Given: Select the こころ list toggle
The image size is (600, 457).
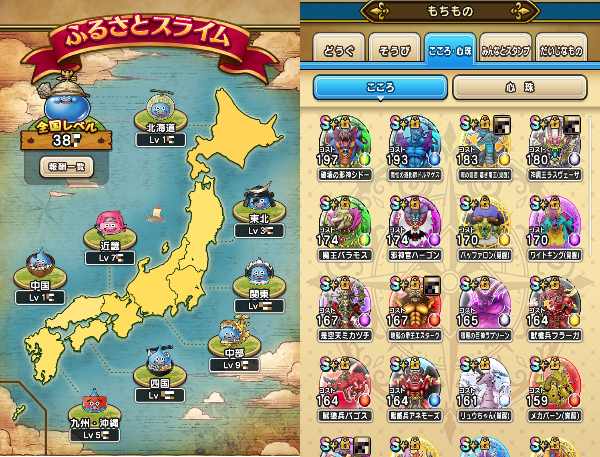Looking at the screenshot, I should coord(380,88).
